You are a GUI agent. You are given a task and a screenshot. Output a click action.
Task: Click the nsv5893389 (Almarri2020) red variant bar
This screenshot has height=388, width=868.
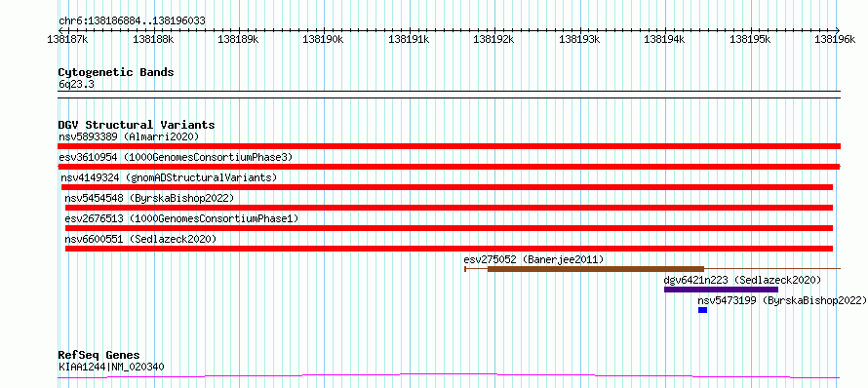449,146
